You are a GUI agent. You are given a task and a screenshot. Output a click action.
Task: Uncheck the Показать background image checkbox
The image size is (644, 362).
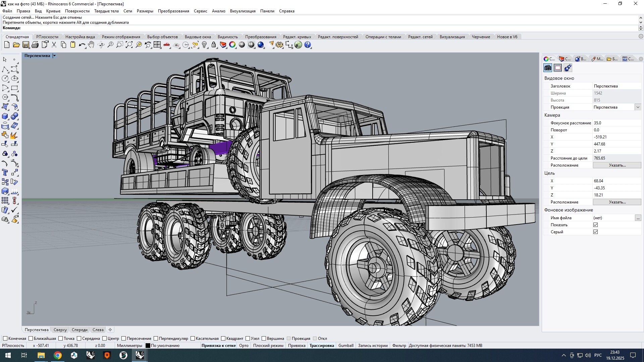pos(595,225)
